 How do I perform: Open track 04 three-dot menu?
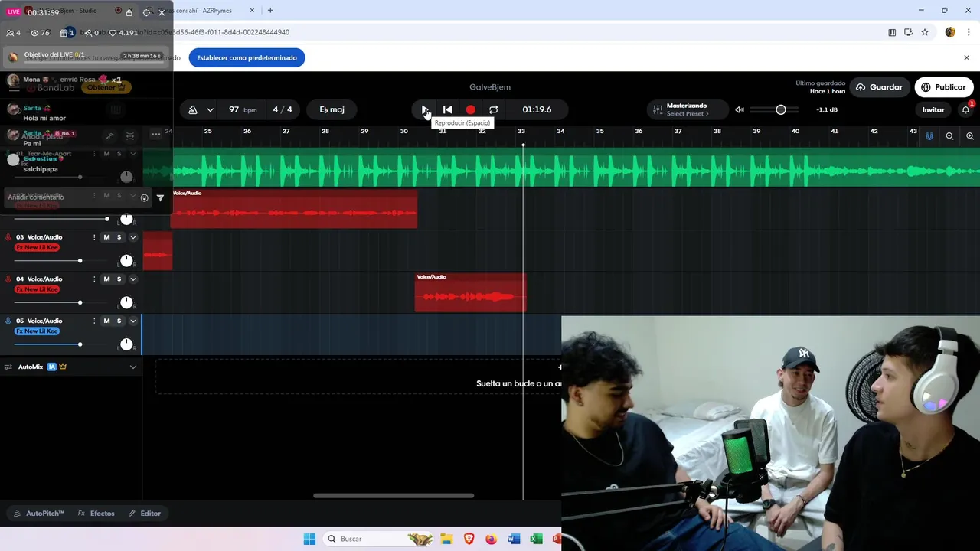click(x=94, y=279)
